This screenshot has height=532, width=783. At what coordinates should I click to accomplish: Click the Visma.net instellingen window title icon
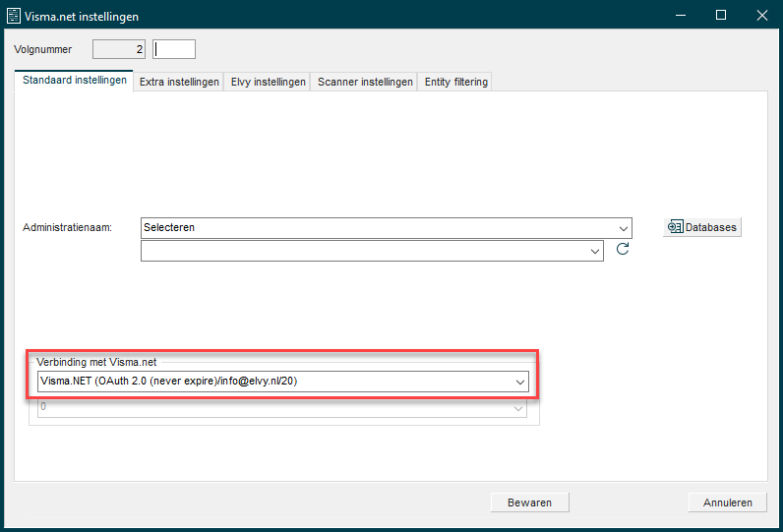14,16
